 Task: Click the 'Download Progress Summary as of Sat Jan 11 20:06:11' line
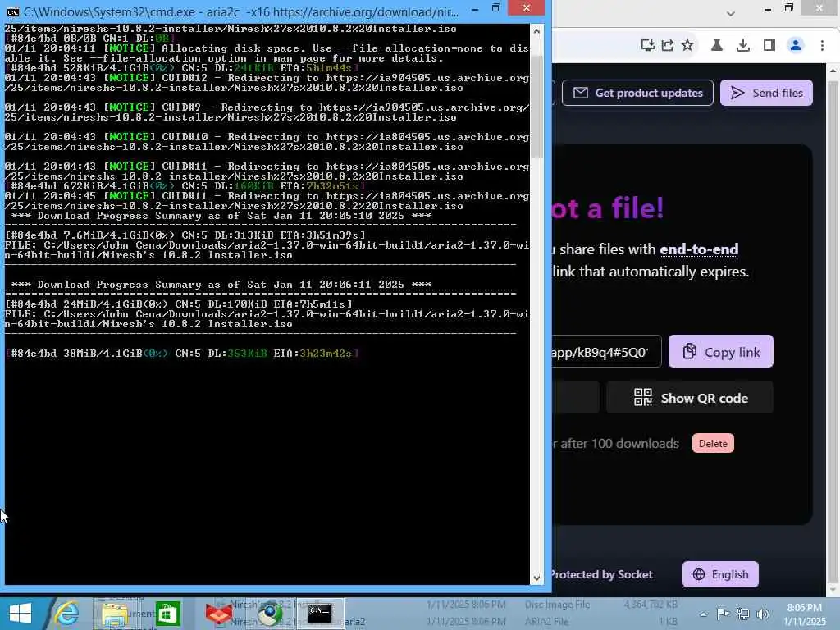point(221,285)
